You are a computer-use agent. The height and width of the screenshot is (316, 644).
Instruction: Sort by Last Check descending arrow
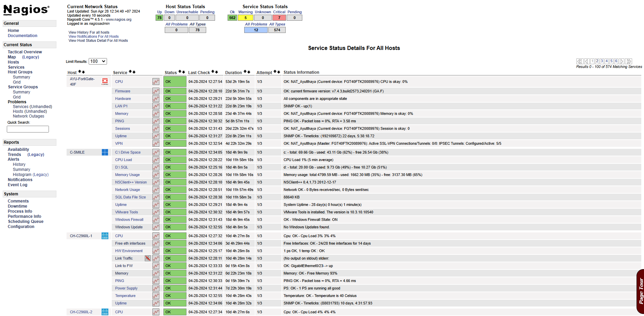click(x=217, y=73)
